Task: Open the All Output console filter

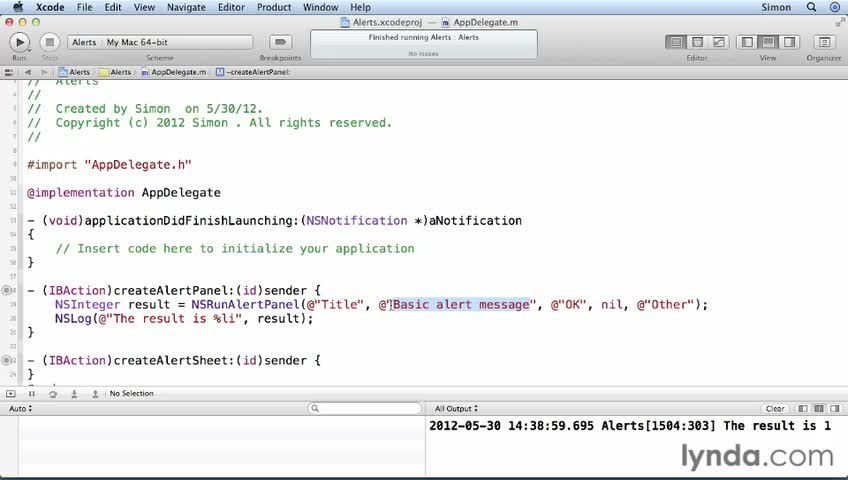Action: [x=456, y=409]
